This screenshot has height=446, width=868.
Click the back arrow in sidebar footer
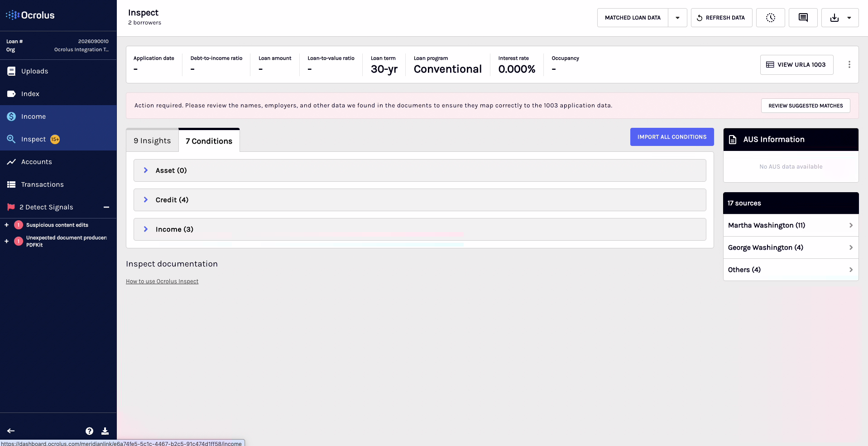11,431
